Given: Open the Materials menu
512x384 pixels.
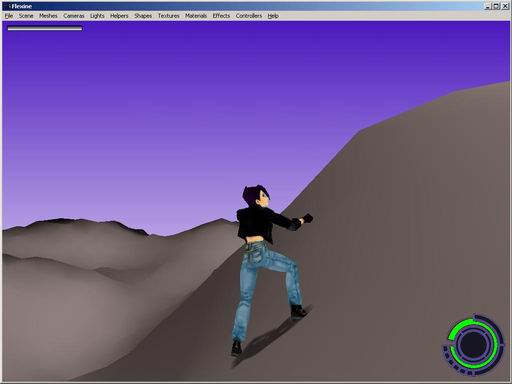Looking at the screenshot, I should (x=196, y=16).
